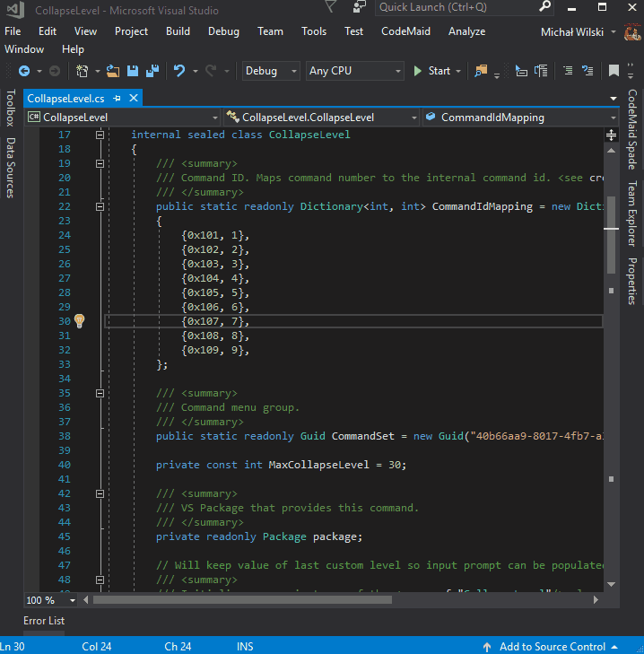The image size is (644, 654).
Task: Click the Navigate Backward arrow icon
Action: coord(24,71)
